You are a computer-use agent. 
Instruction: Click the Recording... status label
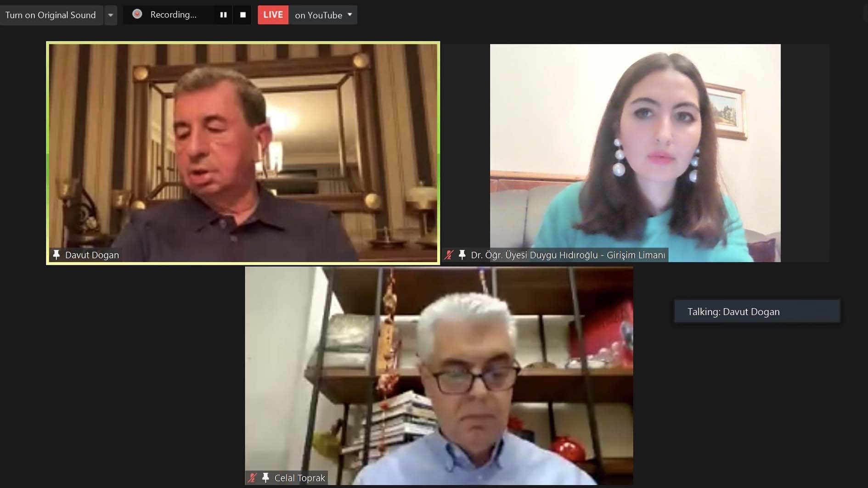click(x=173, y=15)
